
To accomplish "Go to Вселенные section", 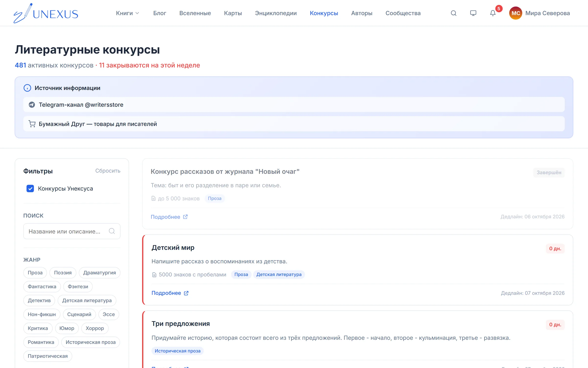I will point(195,13).
